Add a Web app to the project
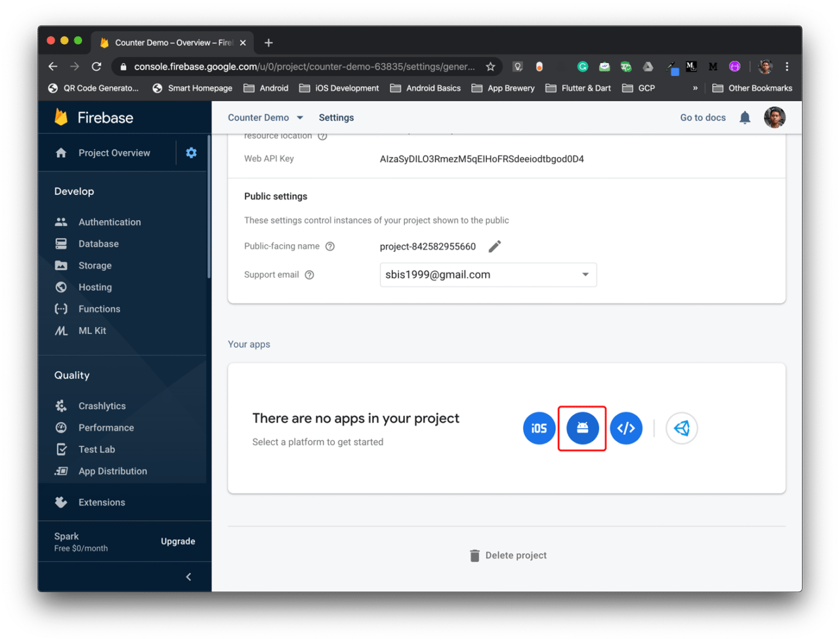The height and width of the screenshot is (642, 840). pyautogui.click(x=626, y=428)
